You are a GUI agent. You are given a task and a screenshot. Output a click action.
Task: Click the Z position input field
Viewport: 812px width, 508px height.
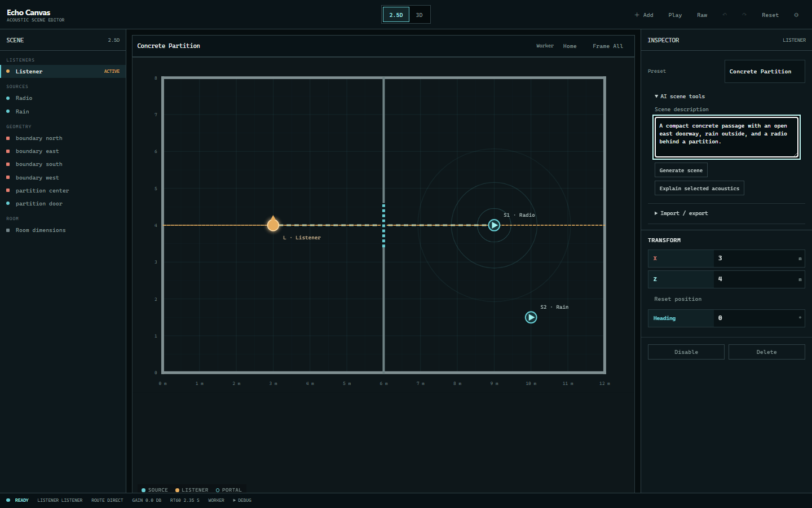pyautogui.click(x=759, y=279)
